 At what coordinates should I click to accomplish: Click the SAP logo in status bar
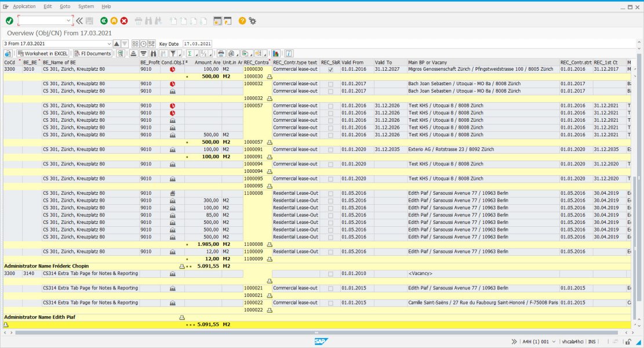[x=321, y=342]
